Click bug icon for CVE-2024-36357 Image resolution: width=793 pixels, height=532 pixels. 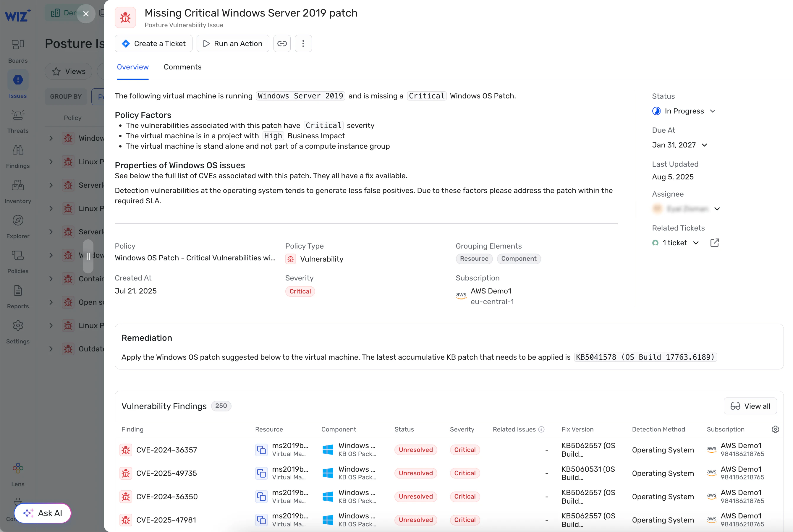[126, 450]
